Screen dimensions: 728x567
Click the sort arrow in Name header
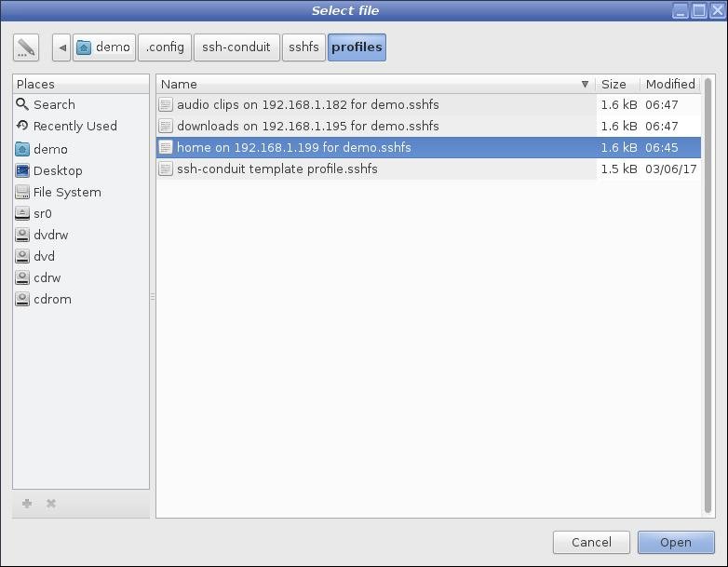tap(585, 84)
